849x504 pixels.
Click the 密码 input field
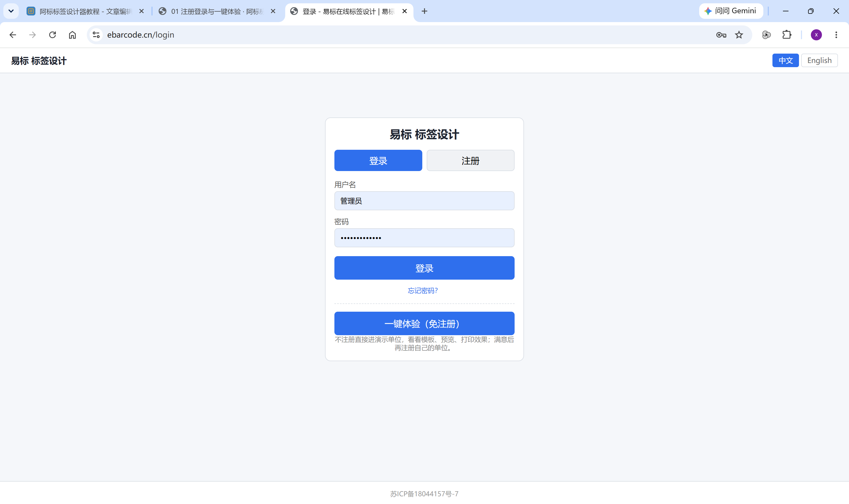point(424,238)
